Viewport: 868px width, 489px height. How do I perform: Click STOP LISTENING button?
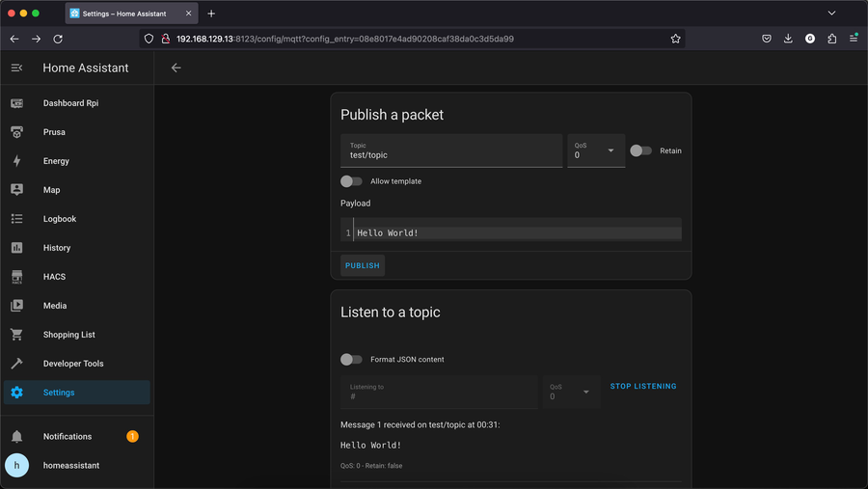pyautogui.click(x=643, y=387)
